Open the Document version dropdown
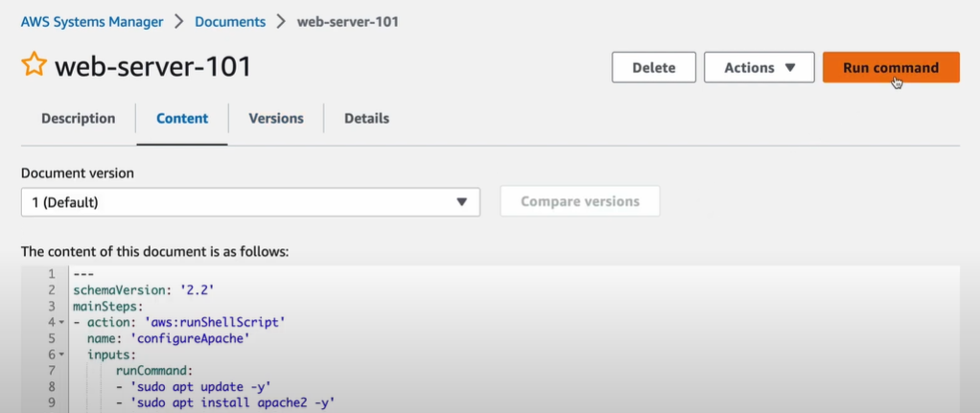Viewport: 980px width, 413px height. tap(250, 202)
